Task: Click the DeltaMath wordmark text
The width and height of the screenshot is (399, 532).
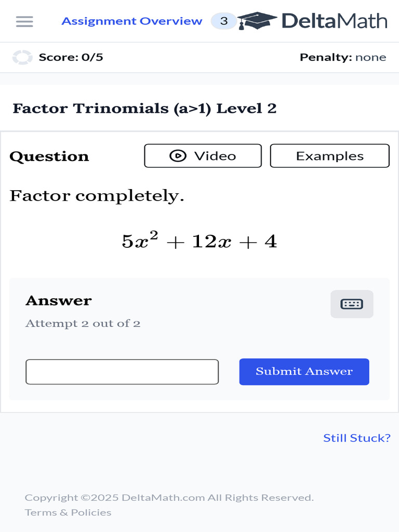Action: point(334,21)
